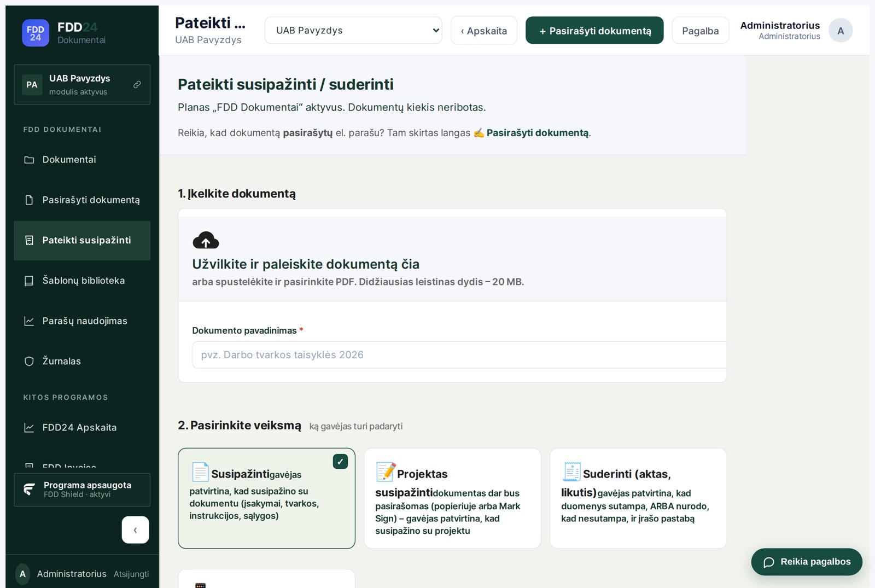This screenshot has width=875, height=588.
Task: Click the document emoji on Susipažinti card
Action: pos(200,472)
